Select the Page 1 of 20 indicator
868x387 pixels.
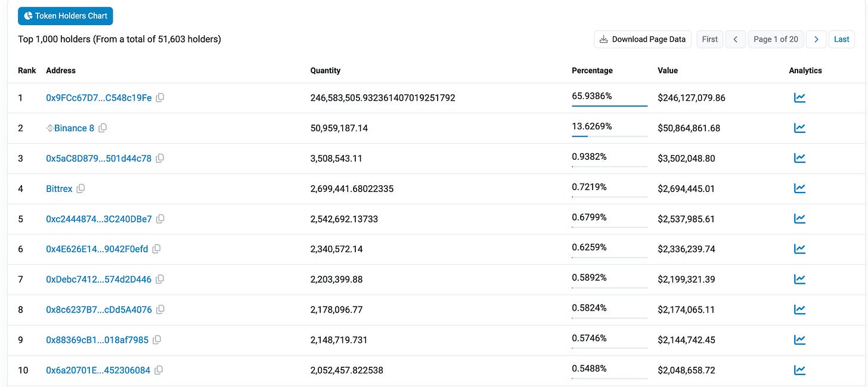pos(776,39)
